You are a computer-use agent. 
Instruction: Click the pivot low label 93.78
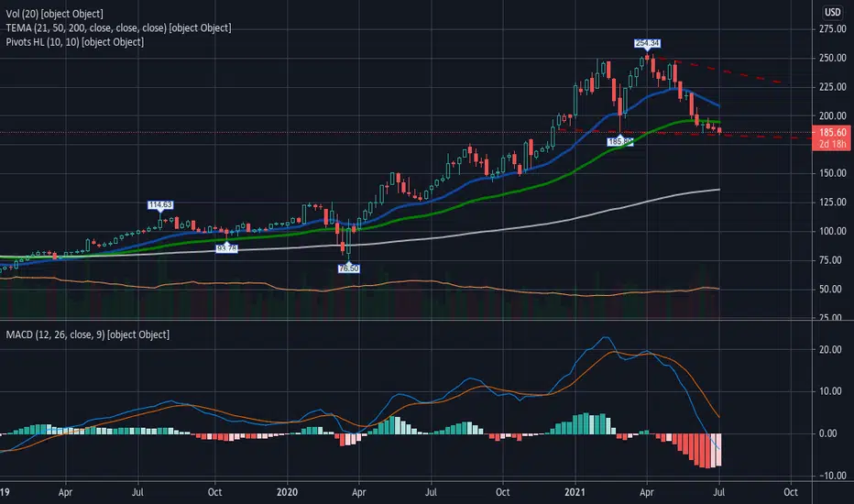[226, 248]
